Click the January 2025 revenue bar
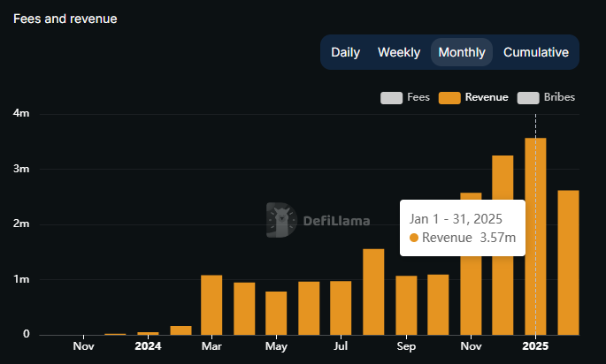Viewport: 606px width, 364px height. [x=535, y=265]
